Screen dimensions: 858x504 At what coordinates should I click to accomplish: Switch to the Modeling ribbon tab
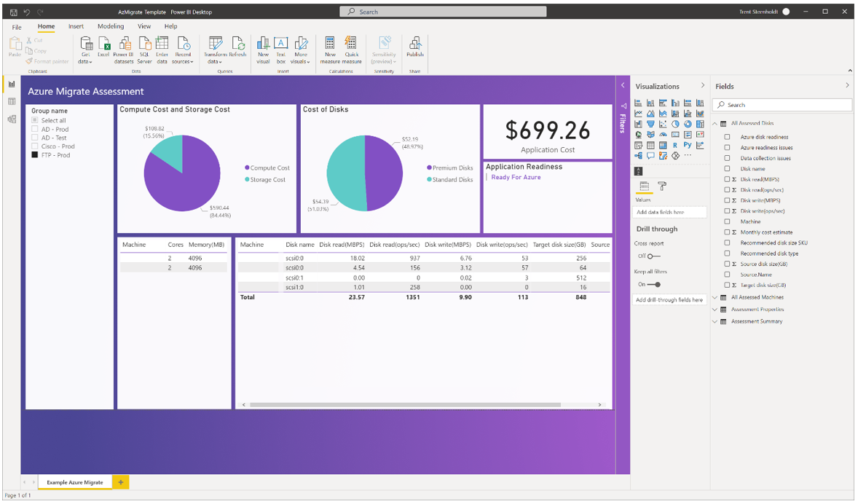111,26
